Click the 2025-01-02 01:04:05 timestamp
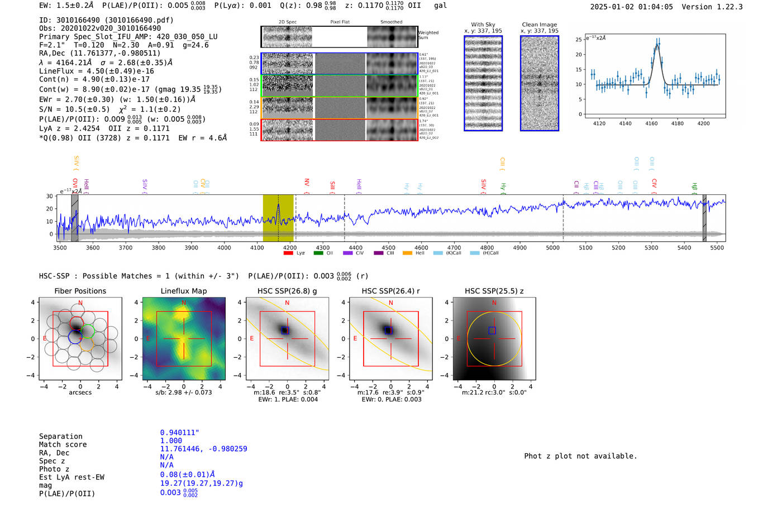Viewport: 782px width, 532px height. coord(632,7)
